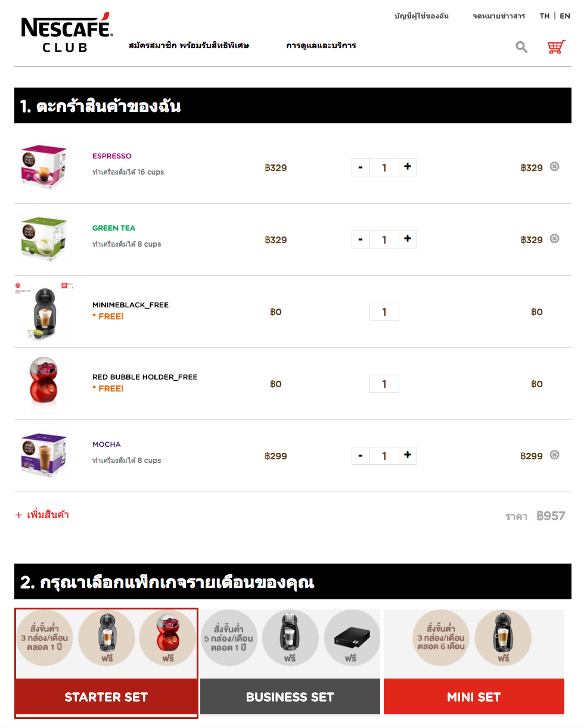Click the เพิ่มสินค้า add product link
Viewport: 584px width, 728px height.
point(42,515)
